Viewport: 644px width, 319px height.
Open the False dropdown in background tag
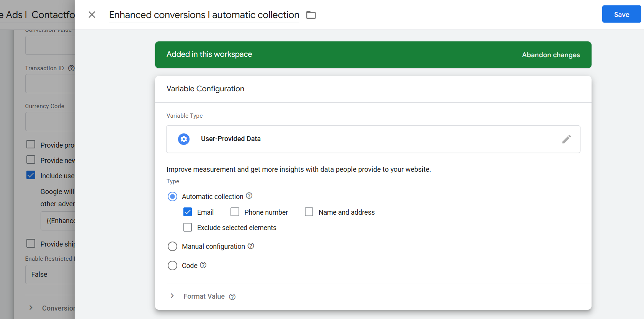click(50, 275)
